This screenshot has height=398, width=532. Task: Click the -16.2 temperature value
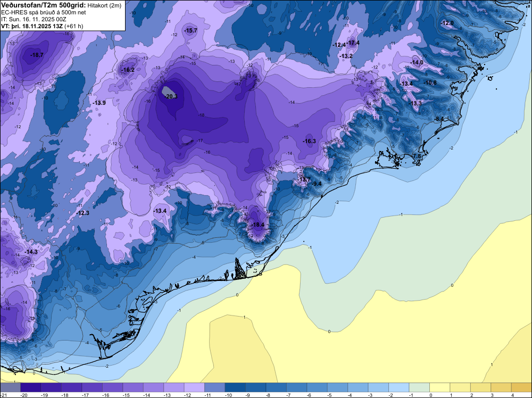click(128, 70)
